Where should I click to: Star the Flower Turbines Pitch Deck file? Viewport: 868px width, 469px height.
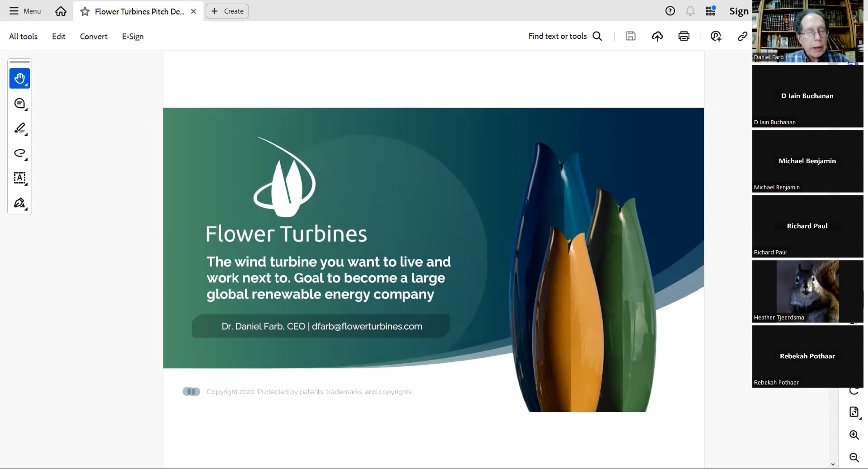[x=85, y=12]
